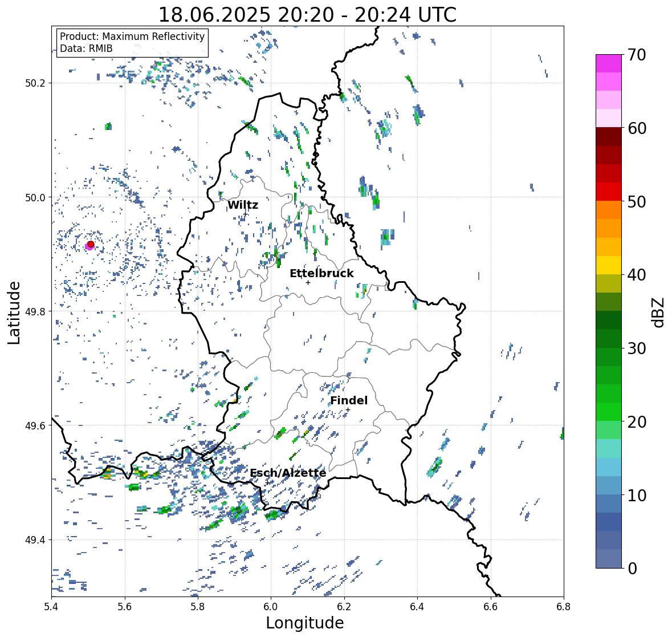Click the 5.4 longitude tick label

point(51,607)
